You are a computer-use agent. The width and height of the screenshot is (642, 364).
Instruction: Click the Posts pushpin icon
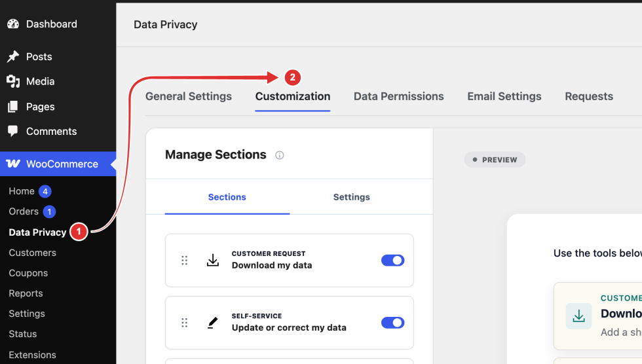coord(13,56)
